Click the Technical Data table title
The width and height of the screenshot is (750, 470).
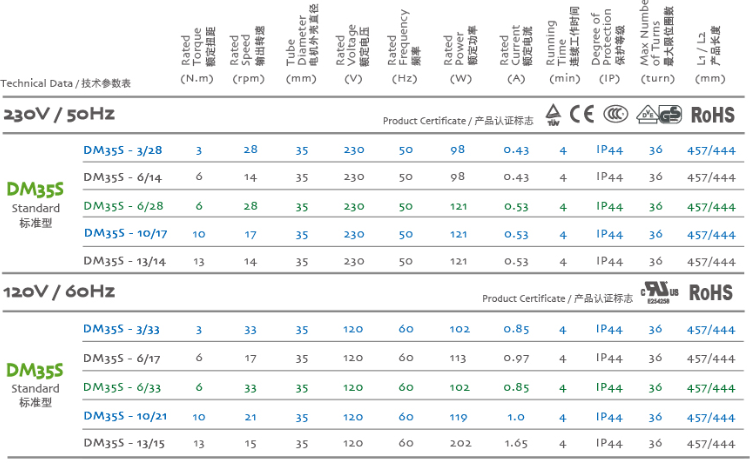tap(66, 83)
